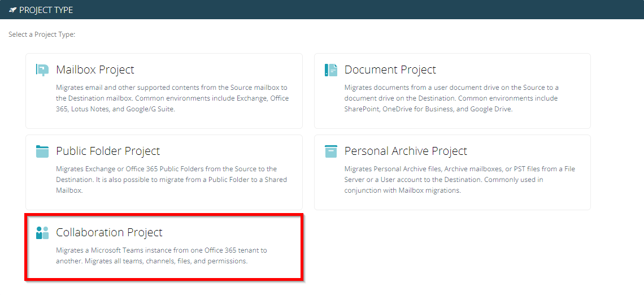Click the empty right side of the dark header bar

452,10
